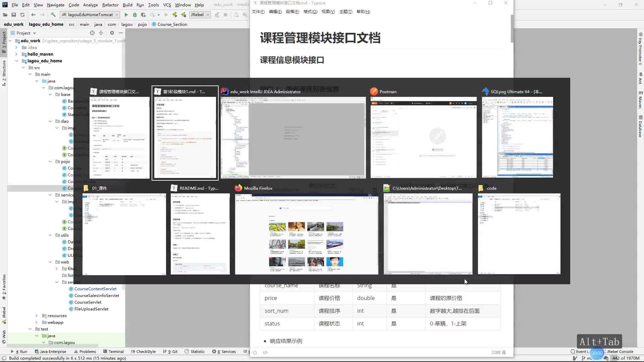
Task: Select 第5阶段模块1 Typora window
Action: point(185,133)
